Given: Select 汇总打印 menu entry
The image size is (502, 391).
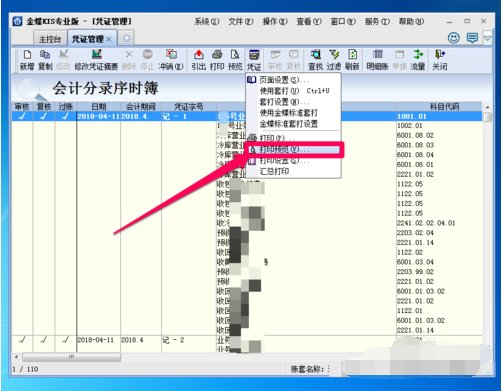Looking at the screenshot, I should [x=293, y=171].
